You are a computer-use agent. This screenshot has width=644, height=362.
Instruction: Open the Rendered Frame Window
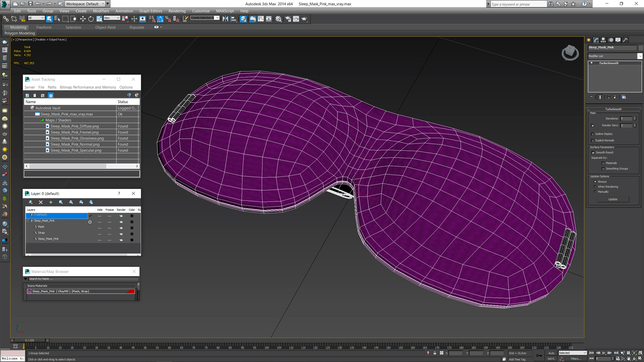pos(296,19)
